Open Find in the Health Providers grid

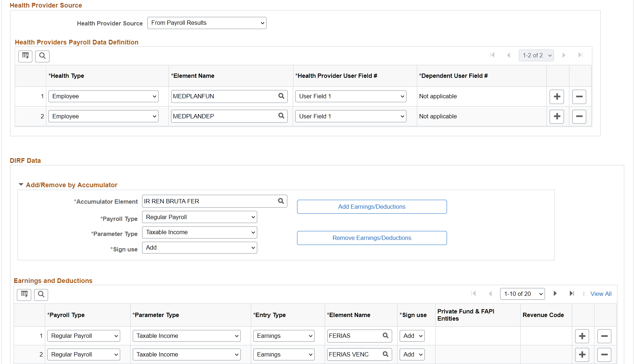point(42,56)
